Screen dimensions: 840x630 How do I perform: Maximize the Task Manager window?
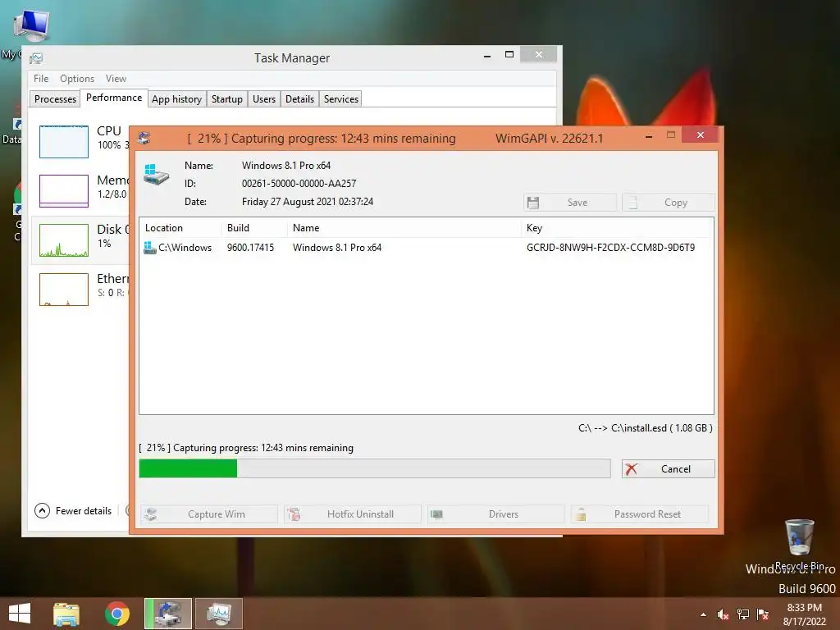(509, 55)
